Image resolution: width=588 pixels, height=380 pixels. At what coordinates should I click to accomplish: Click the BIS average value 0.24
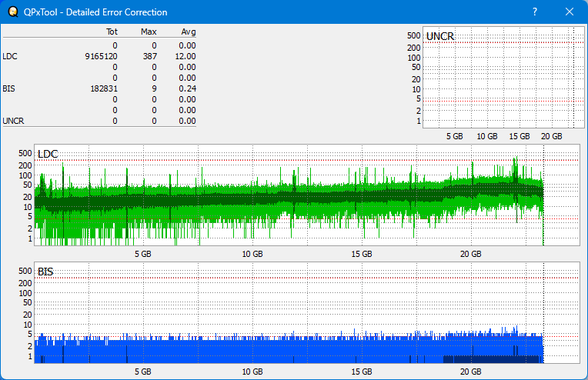click(x=187, y=88)
